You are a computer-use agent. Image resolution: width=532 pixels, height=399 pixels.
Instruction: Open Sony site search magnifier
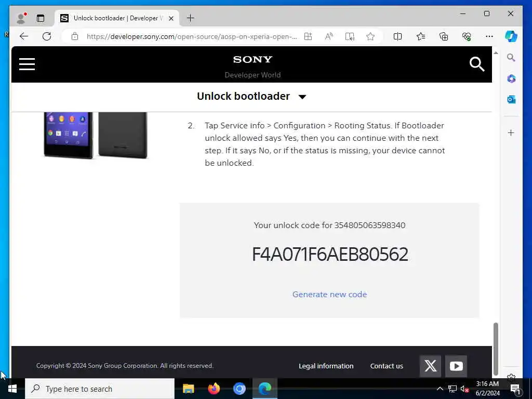tap(477, 64)
